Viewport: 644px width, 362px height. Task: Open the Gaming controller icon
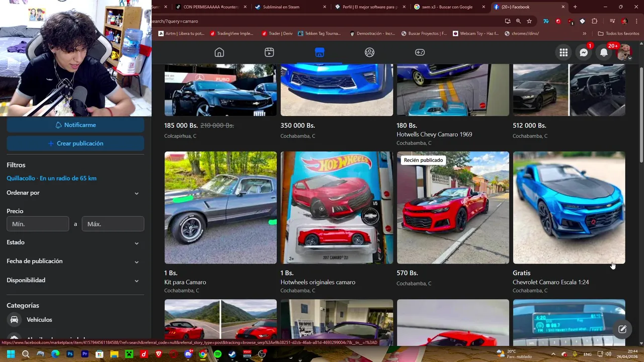point(420,52)
